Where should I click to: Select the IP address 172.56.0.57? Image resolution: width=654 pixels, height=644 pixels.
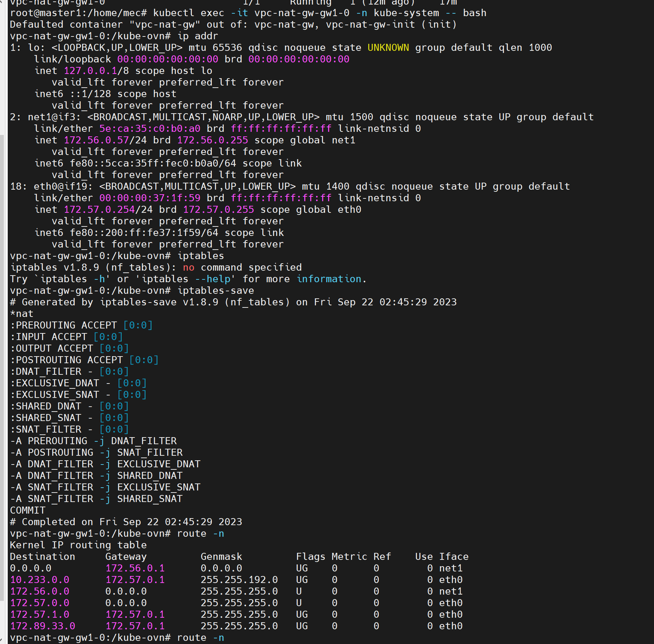pyautogui.click(x=97, y=140)
